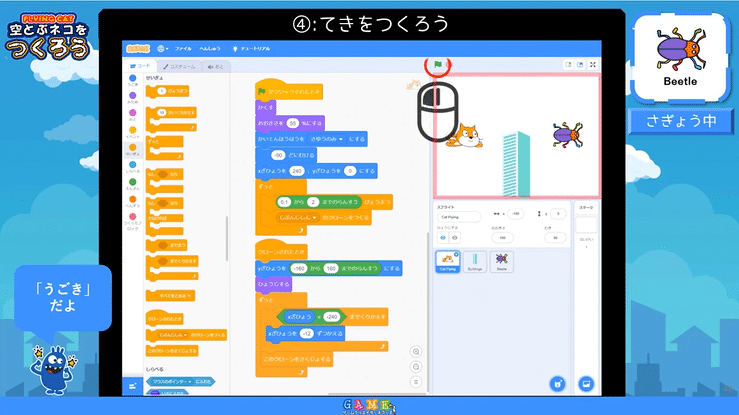Hide the sprite with the crossed-eye toggle
The height and width of the screenshot is (415, 739).
point(454,238)
